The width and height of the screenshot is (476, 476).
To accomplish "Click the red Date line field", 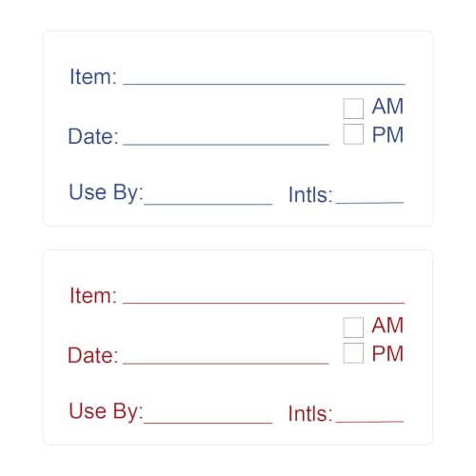I will [x=226, y=364].
